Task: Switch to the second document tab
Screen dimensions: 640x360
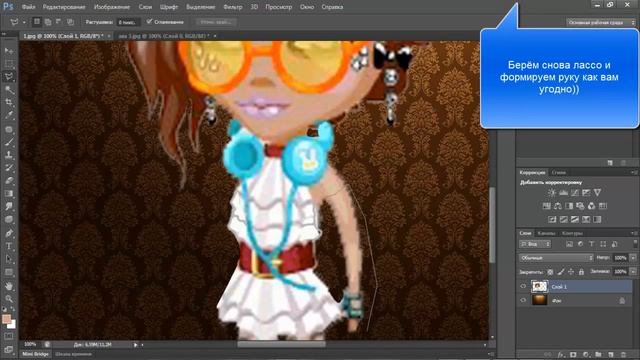Action: (164, 36)
